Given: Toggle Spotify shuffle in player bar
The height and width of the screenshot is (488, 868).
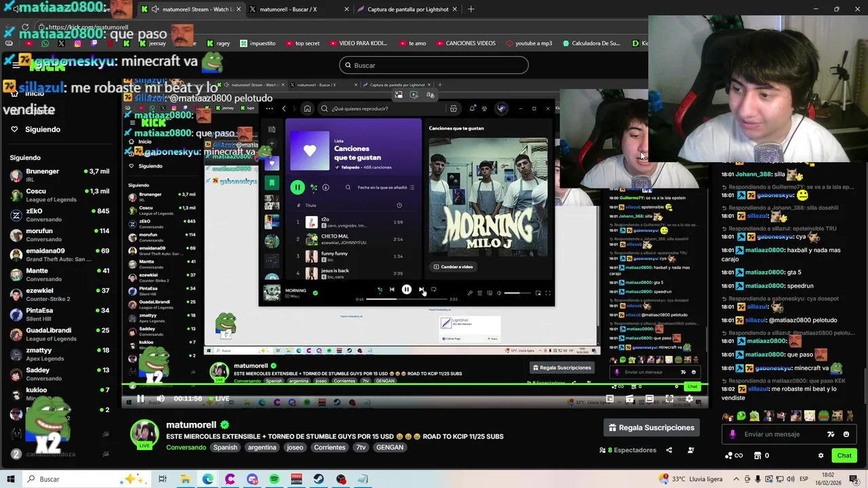Looking at the screenshot, I should point(380,289).
